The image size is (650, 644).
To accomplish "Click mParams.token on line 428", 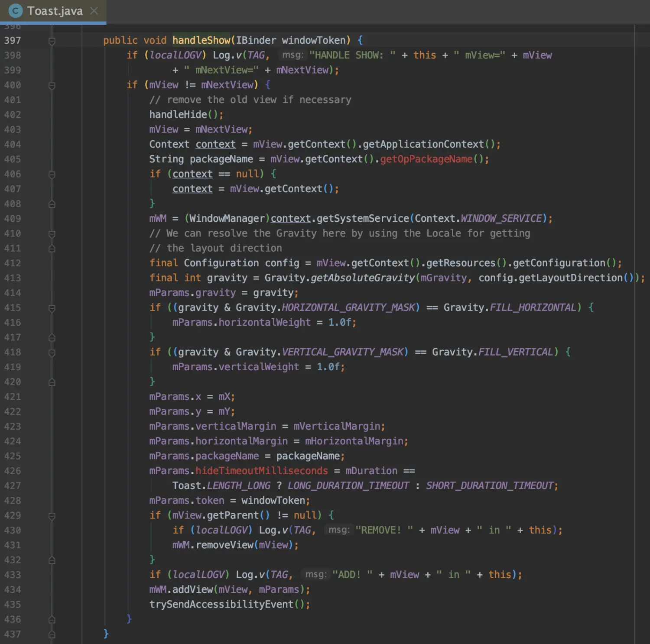I will (187, 501).
